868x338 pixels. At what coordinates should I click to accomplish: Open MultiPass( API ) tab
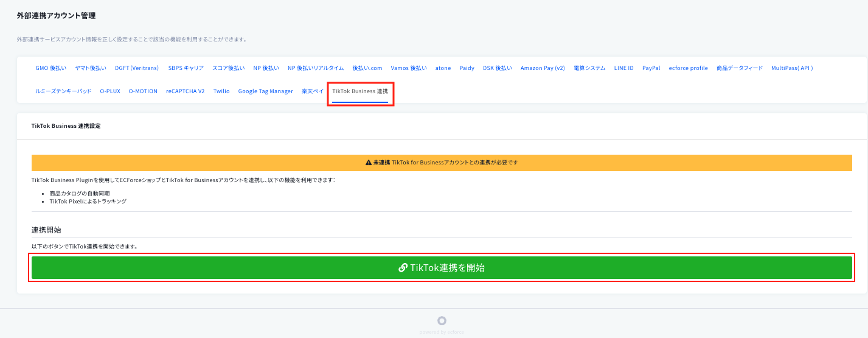pos(792,68)
